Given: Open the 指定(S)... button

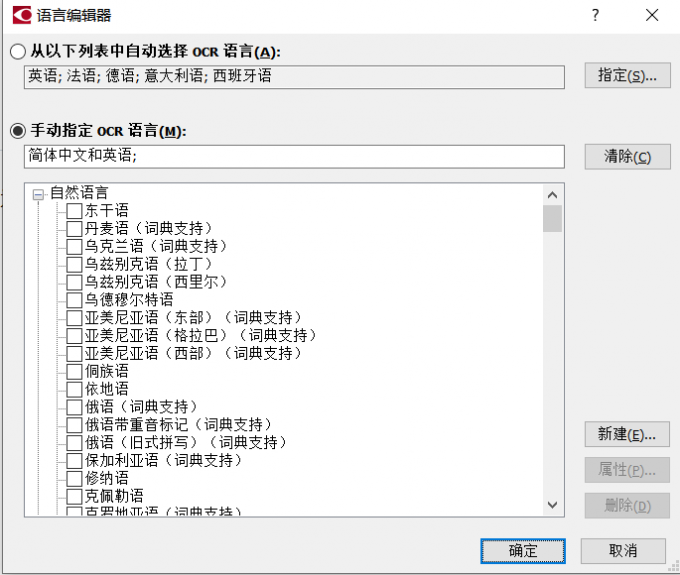Looking at the screenshot, I should tap(627, 75).
